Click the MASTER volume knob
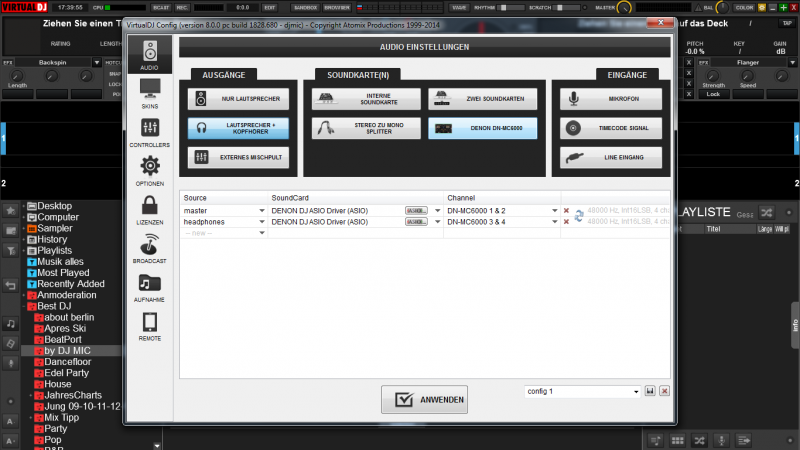Viewport: 800px width, 450px height. 624,8
